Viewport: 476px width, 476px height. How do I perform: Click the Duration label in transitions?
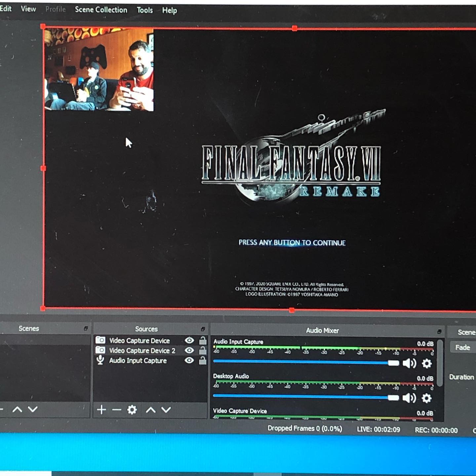[461, 377]
